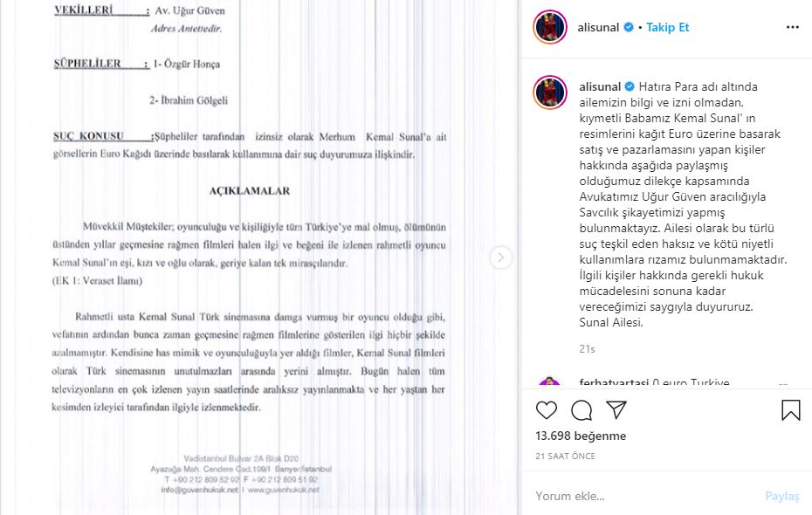Click the 21 SAAT ÖNCE timestamp
Image resolution: width=812 pixels, height=515 pixels.
pos(565,456)
